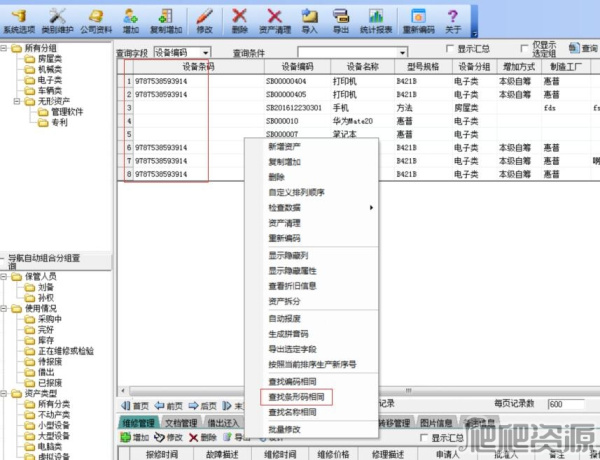The image size is (600, 460).
Task: Open 系统选项 in the toolbar
Action: (17, 19)
